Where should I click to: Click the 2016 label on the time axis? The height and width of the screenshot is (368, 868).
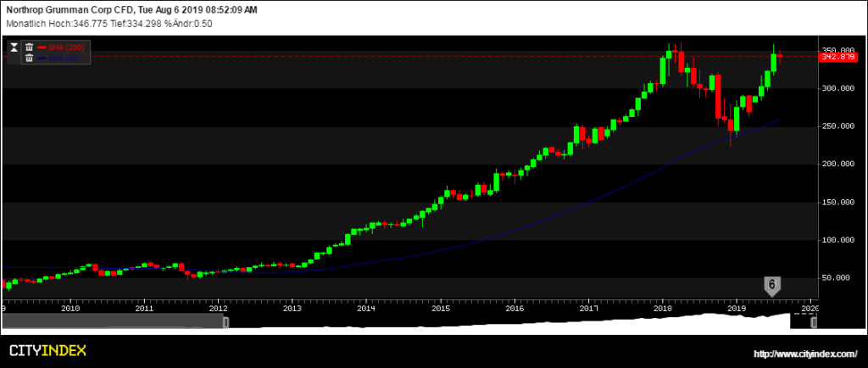tap(515, 308)
